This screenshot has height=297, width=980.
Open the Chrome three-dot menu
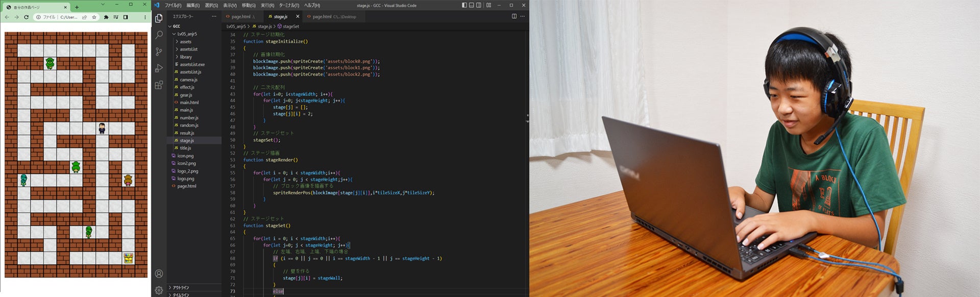145,17
